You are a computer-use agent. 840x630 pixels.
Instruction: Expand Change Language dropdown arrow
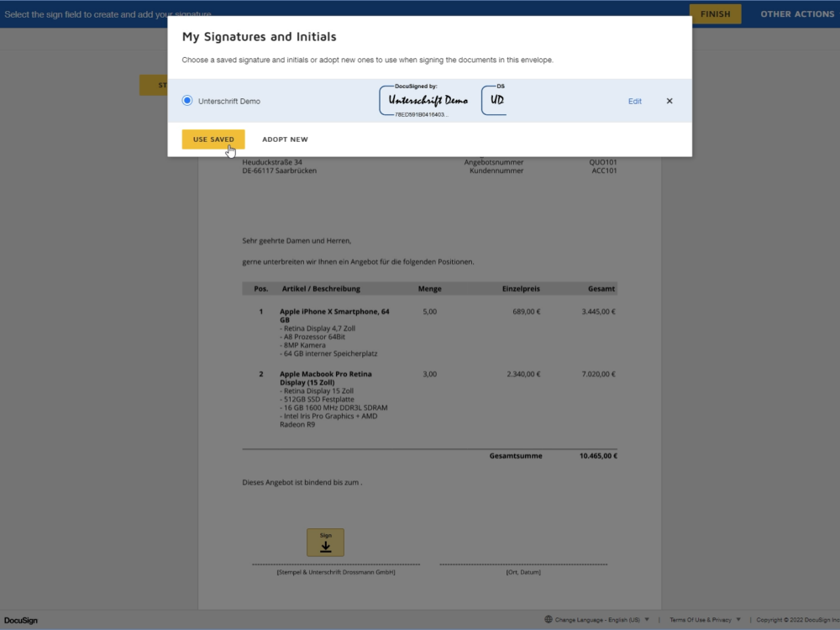[x=646, y=620]
